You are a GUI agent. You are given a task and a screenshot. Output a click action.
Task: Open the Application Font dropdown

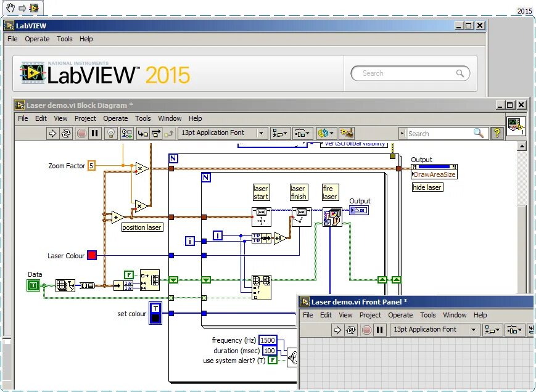click(260, 133)
